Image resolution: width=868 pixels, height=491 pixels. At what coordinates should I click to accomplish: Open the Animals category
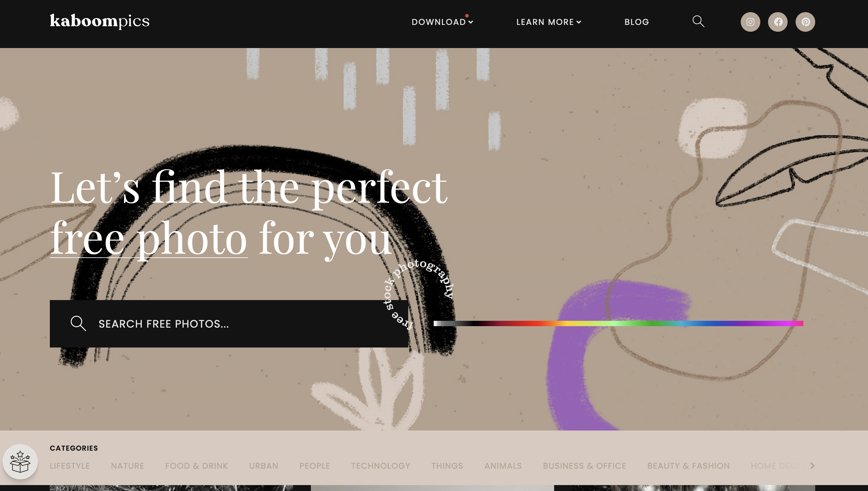click(503, 466)
